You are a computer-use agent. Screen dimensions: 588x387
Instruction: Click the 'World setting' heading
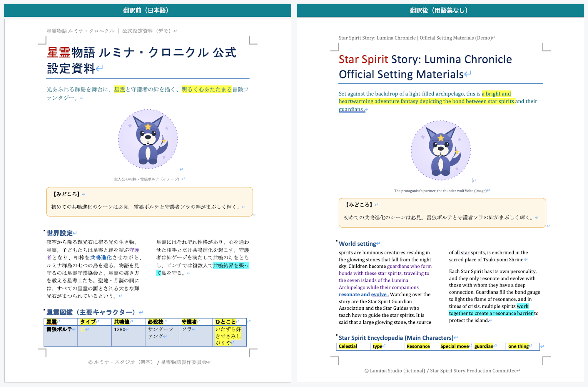357,244
